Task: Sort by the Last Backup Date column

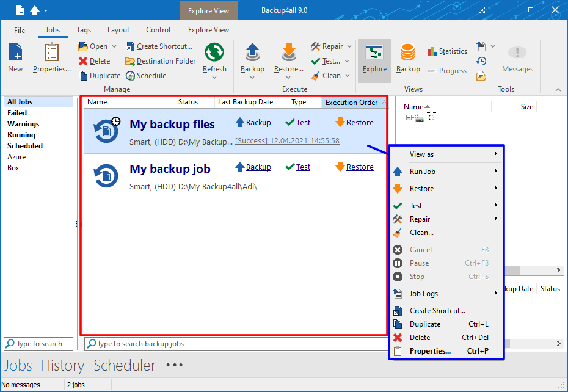Action: 251,102
